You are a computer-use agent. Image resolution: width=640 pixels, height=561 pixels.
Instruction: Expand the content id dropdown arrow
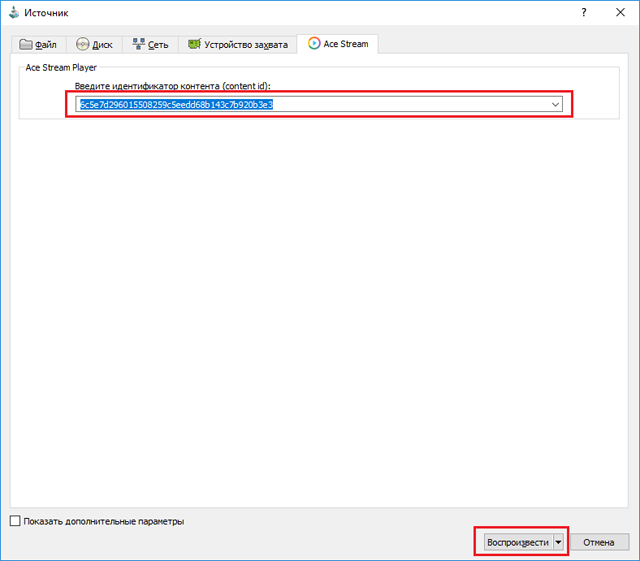pos(555,105)
